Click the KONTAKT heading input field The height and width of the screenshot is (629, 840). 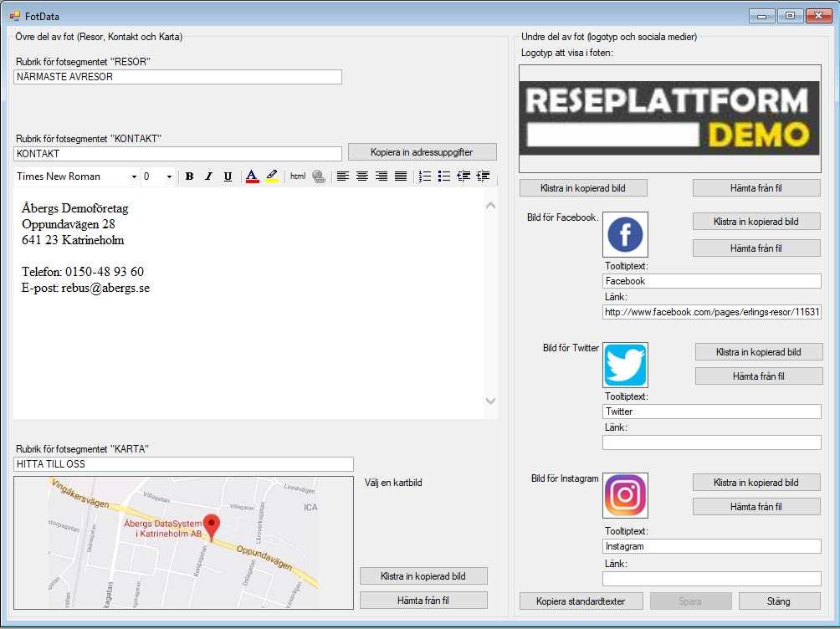click(177, 154)
